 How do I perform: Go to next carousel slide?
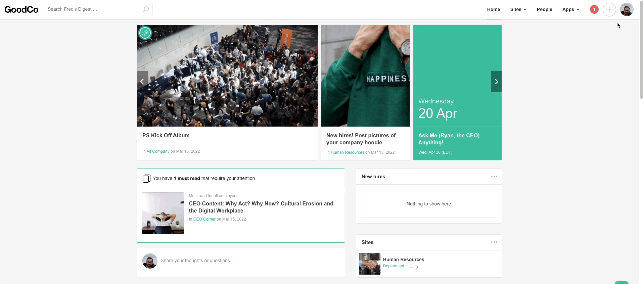tap(496, 82)
